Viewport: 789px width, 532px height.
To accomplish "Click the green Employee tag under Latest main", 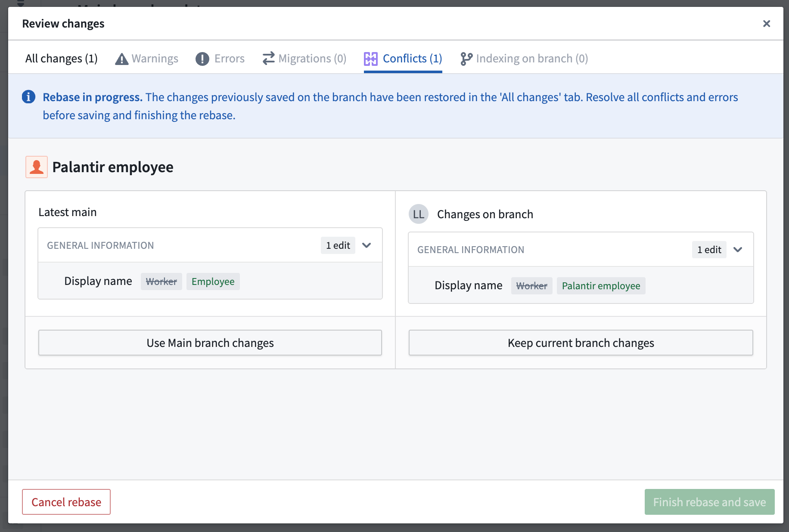I will coord(213,281).
